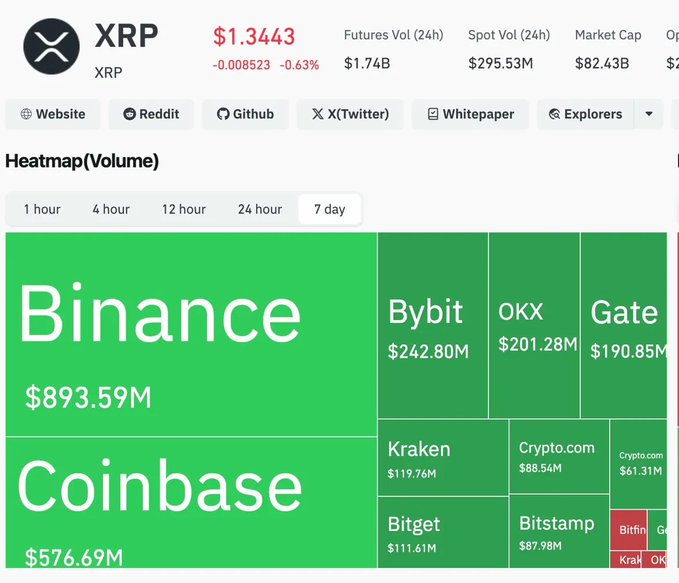Screen dimensions: 679x583
Task: Switch heatmap to 4 hour
Action: coord(111,209)
